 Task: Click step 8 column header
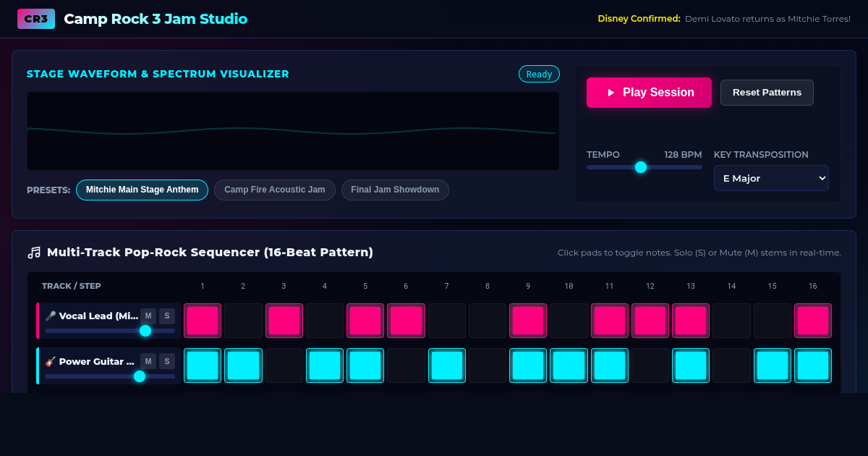click(x=488, y=286)
